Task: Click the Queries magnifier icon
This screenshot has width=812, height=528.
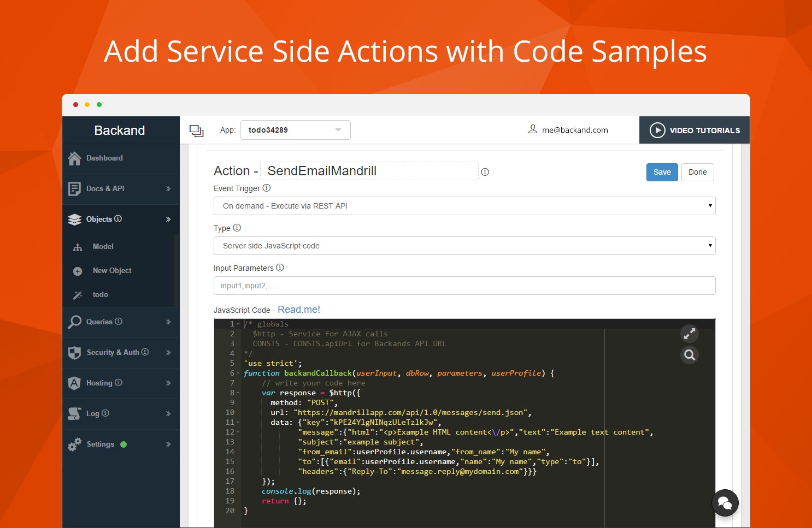Action: click(x=74, y=322)
